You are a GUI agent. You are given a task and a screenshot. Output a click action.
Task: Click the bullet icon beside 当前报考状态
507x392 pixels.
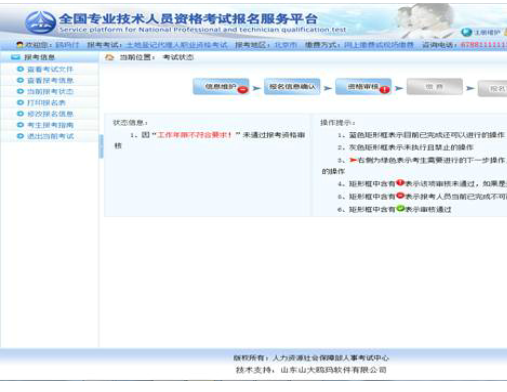tap(20, 91)
